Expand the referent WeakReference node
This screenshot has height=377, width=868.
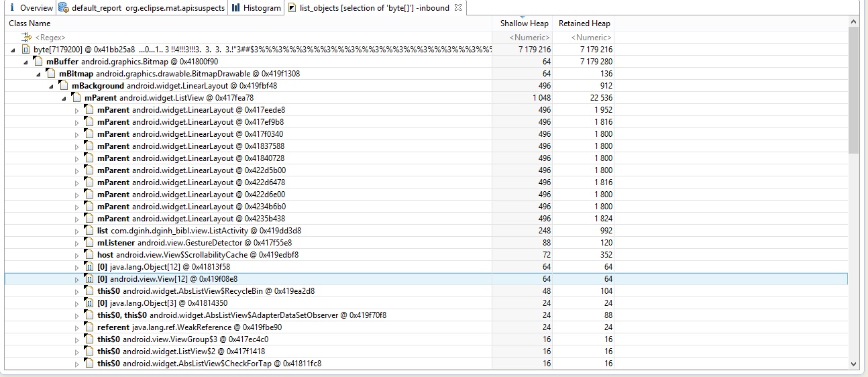pos(77,327)
